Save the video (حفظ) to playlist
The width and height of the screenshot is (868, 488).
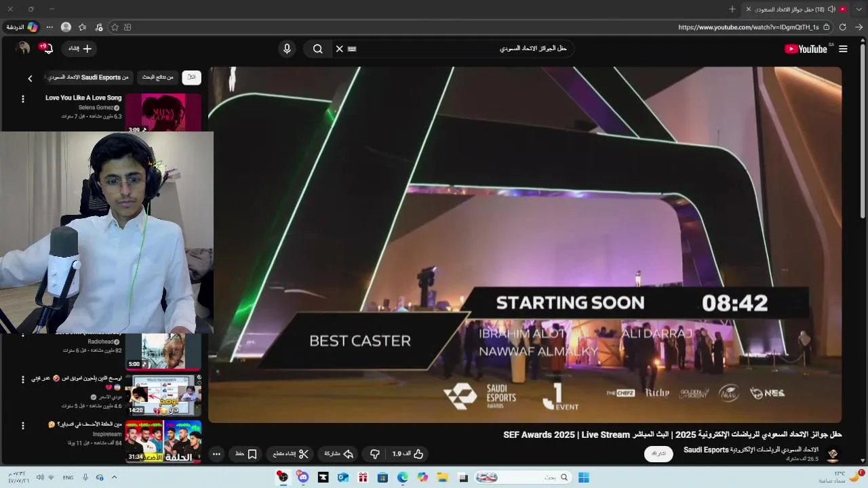pos(246,454)
